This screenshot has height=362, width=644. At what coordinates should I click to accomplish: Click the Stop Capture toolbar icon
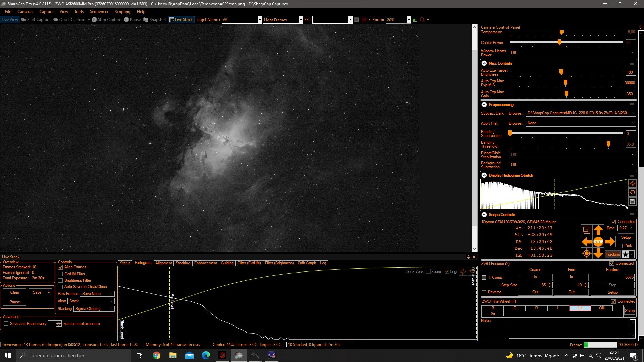(94, 20)
